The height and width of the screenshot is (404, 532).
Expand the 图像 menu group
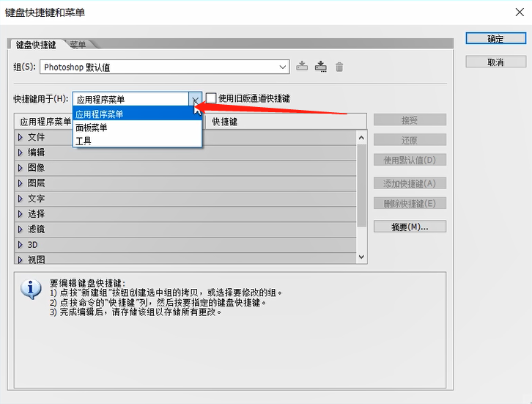click(21, 168)
